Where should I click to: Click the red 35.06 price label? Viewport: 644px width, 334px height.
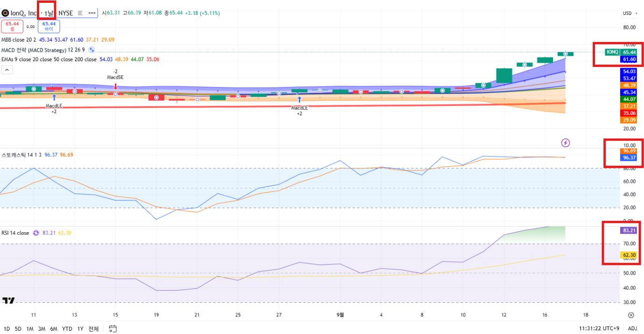630,113
